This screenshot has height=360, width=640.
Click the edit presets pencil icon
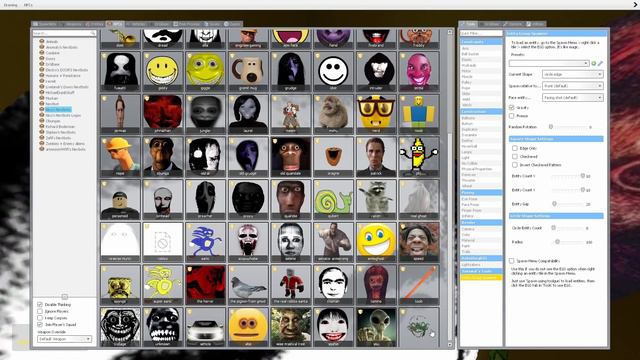click(x=600, y=63)
